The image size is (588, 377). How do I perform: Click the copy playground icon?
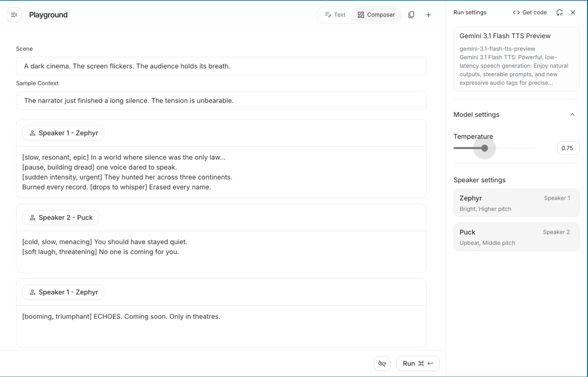[411, 15]
